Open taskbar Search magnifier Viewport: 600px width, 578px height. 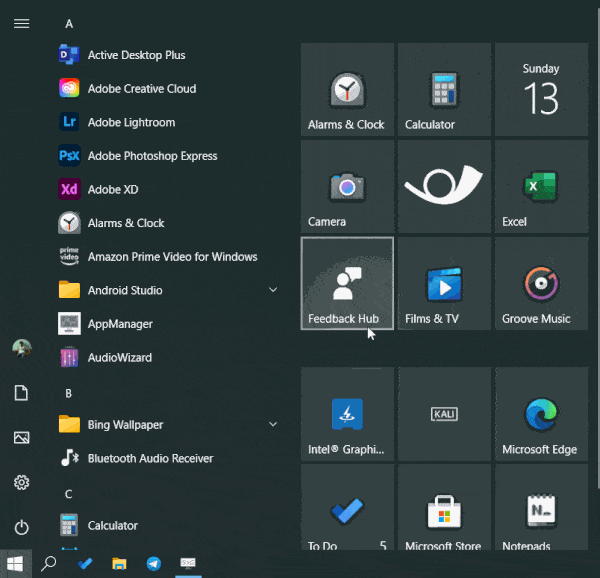[x=49, y=563]
